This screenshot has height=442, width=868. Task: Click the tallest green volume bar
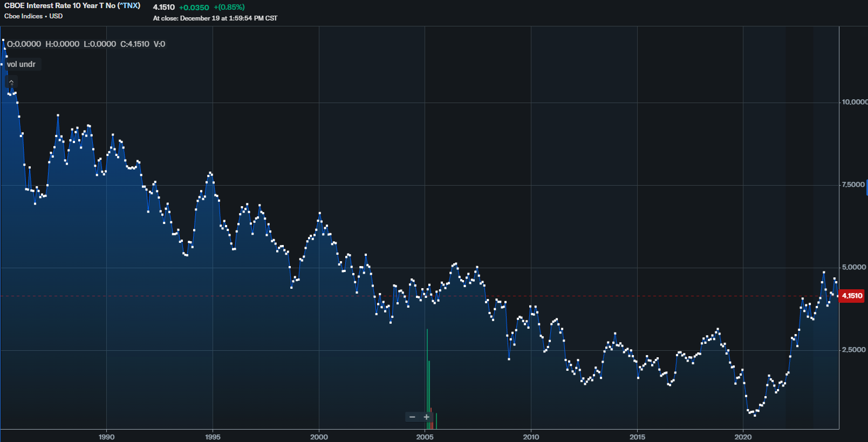427,378
